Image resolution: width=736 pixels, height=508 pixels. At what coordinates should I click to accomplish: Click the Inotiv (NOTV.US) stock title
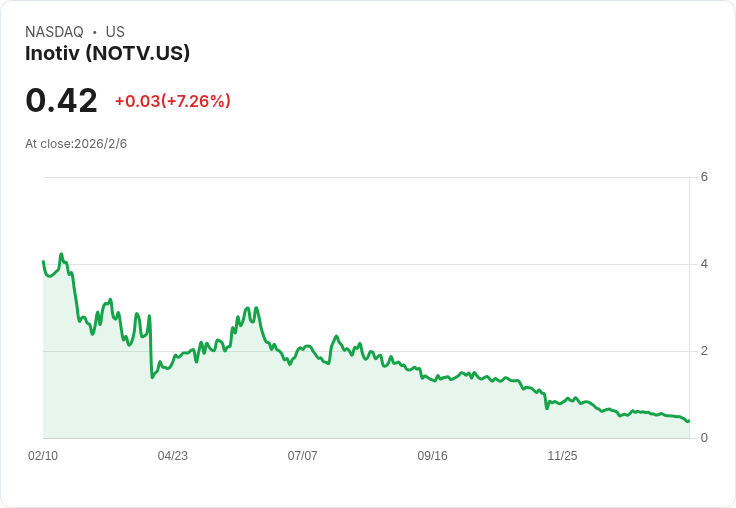point(107,53)
